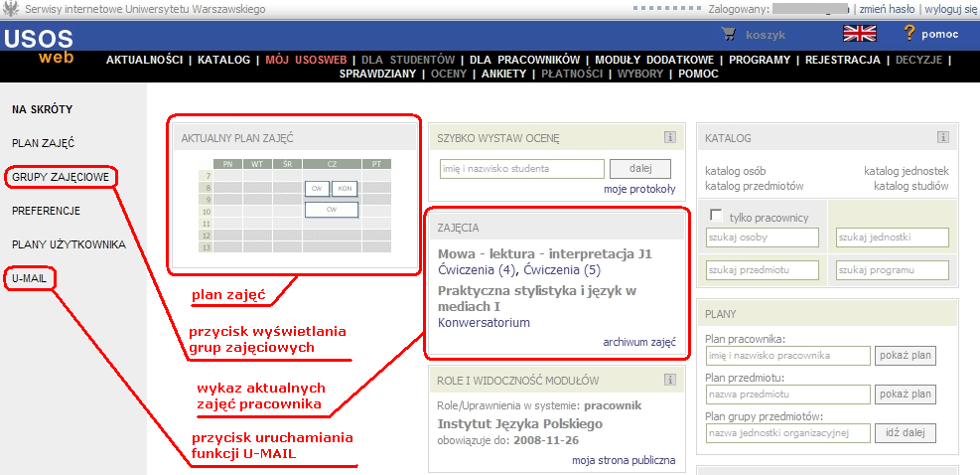Open the Konwersatorium class link
Image resolution: width=980 pixels, height=475 pixels.
[484, 323]
